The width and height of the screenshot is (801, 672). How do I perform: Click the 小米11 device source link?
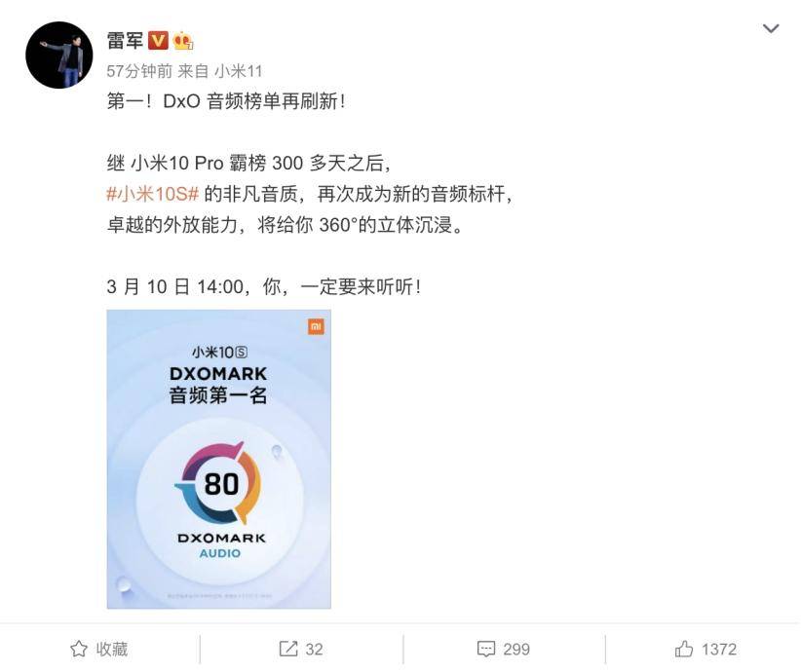coord(238,71)
